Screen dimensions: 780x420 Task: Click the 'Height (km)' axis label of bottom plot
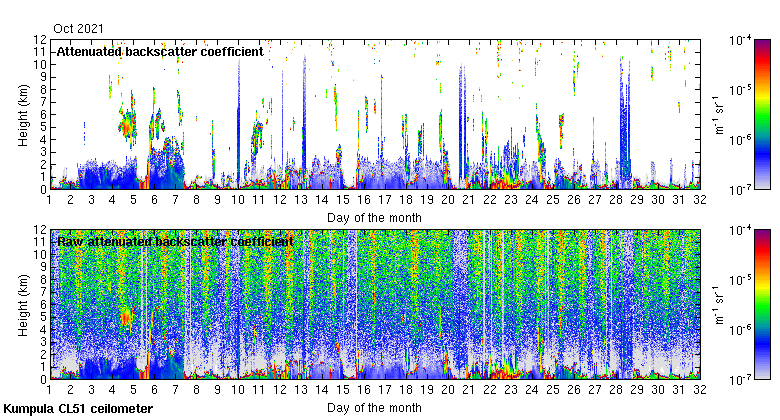(23, 304)
